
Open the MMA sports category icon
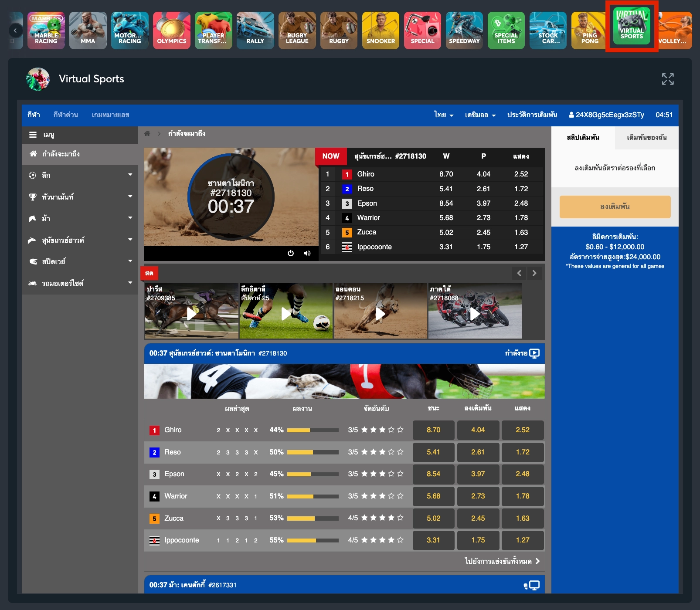coord(88,30)
